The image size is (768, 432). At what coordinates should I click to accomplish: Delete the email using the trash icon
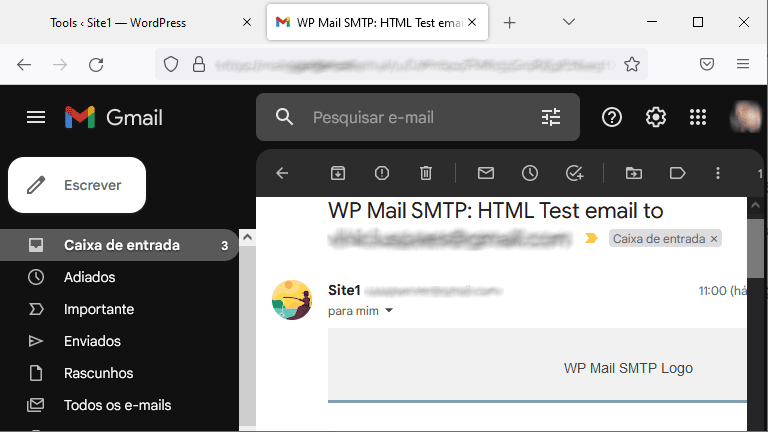426,173
